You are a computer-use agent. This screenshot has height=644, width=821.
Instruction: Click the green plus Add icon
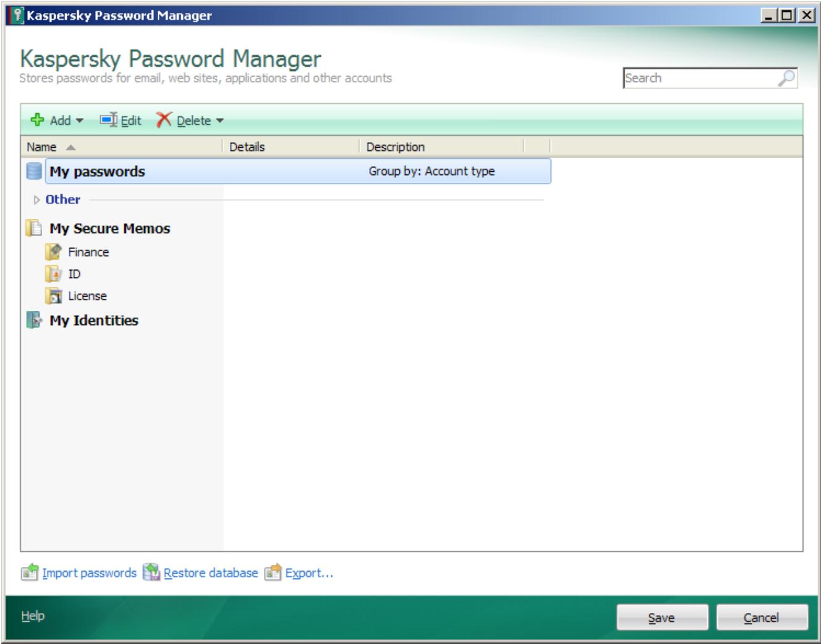(37, 120)
